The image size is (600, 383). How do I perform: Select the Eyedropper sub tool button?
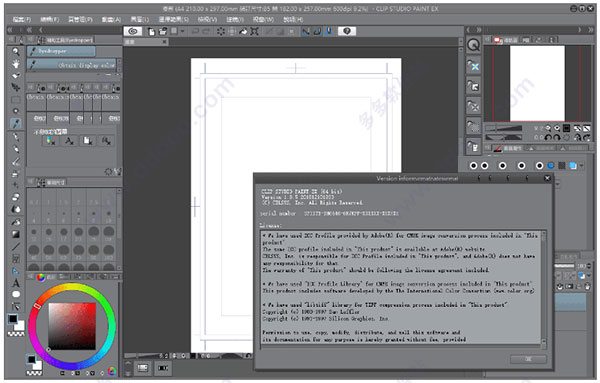pos(61,51)
